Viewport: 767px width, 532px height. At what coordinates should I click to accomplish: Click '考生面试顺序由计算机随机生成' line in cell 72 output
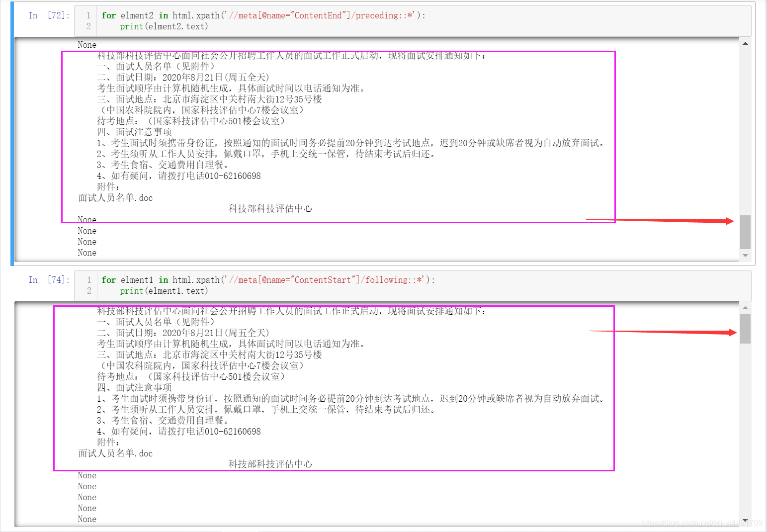point(232,88)
